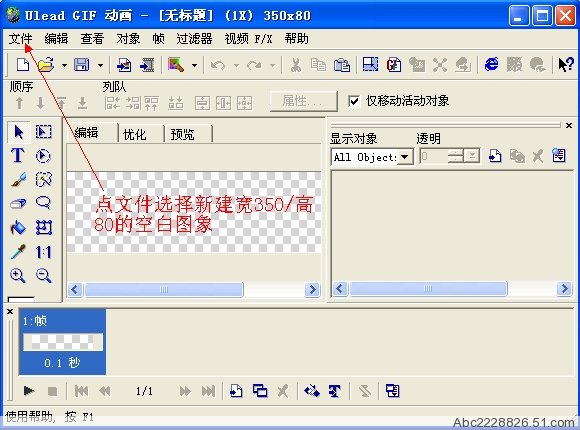The image size is (580, 430).
Task: Click the New blank document icon
Action: (x=23, y=65)
